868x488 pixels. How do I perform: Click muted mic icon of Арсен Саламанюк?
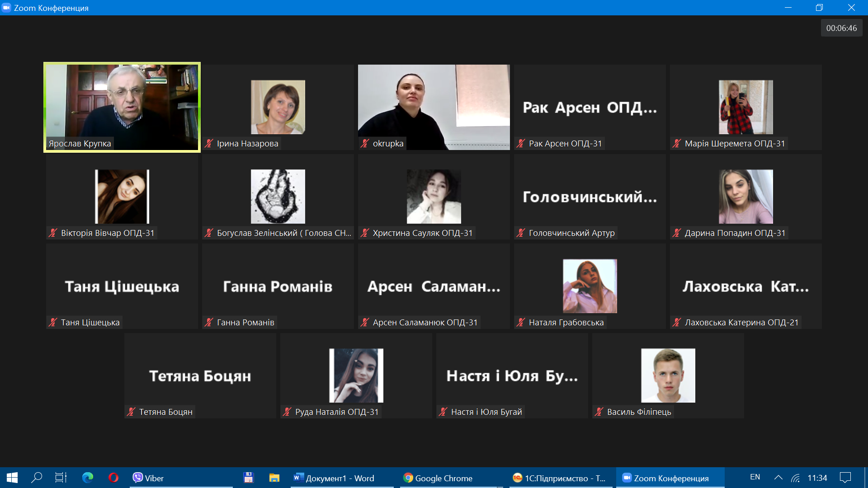coord(365,323)
